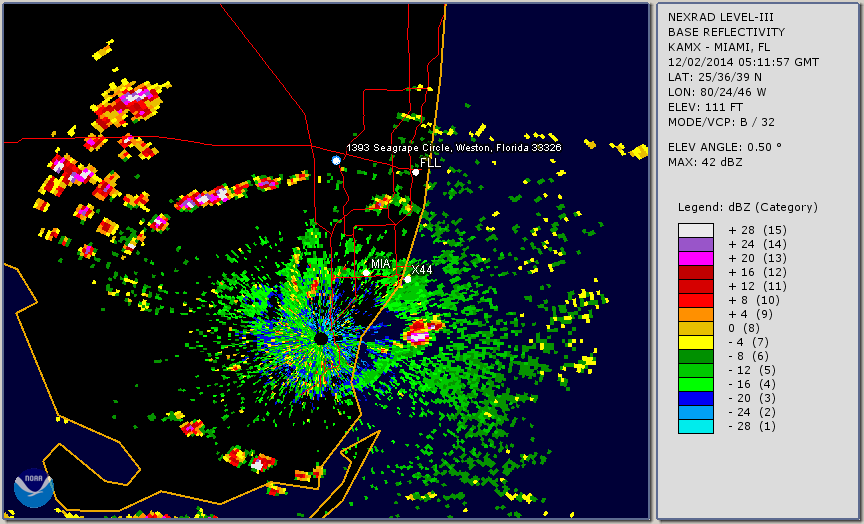Viewport: 864px width, 524px height.
Task: Click the 'MODE/VCP: B / 32' text
Action: coord(721,122)
